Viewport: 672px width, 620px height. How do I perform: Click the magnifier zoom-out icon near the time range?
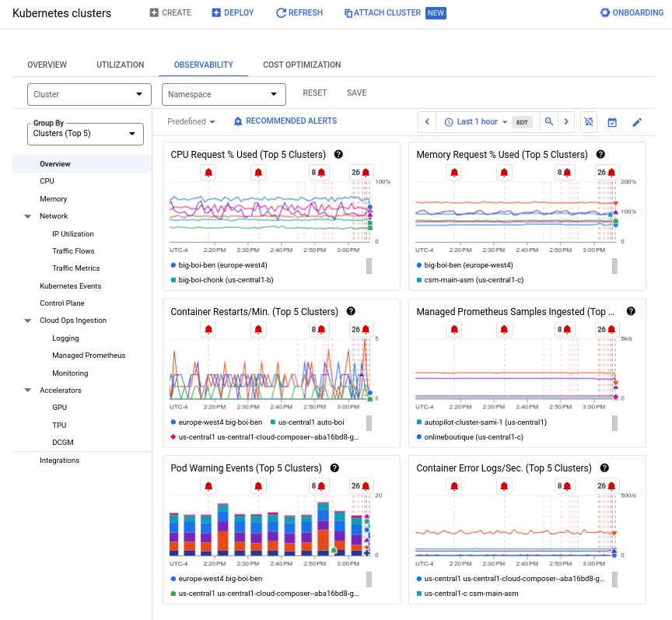pos(549,121)
